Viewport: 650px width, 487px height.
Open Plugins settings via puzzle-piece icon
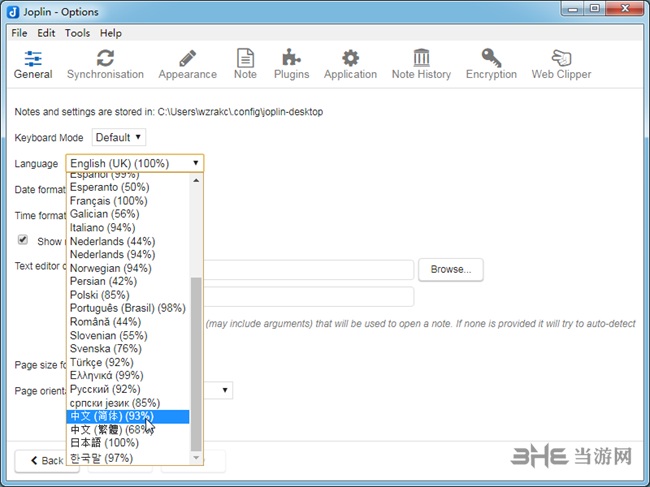(x=291, y=58)
